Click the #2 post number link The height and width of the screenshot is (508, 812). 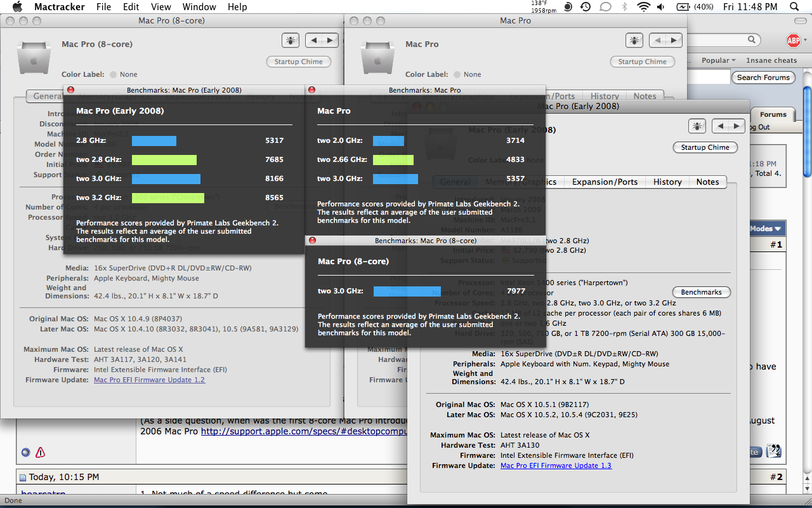click(776, 477)
